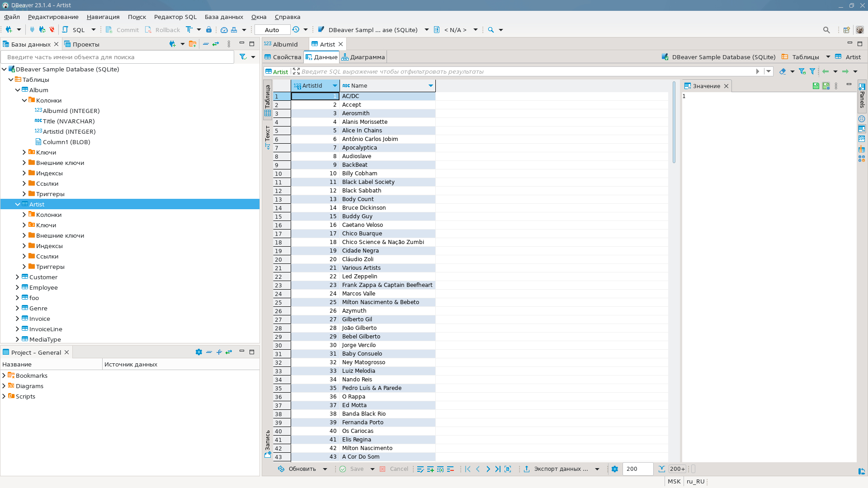Switch to the Диаграмма tab
Viewport: 868px width, 488px height.
click(363, 57)
